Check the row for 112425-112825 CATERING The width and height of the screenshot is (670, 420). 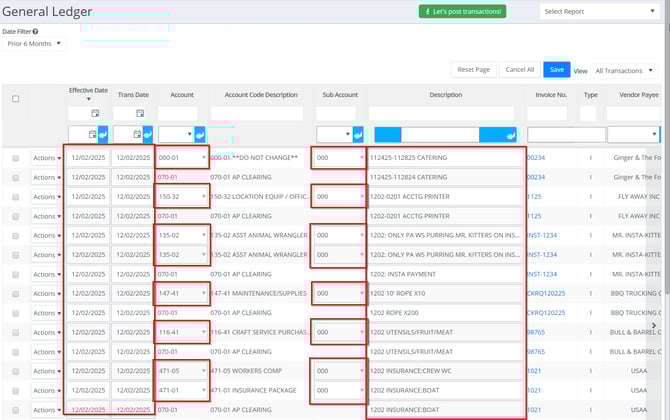point(15,158)
